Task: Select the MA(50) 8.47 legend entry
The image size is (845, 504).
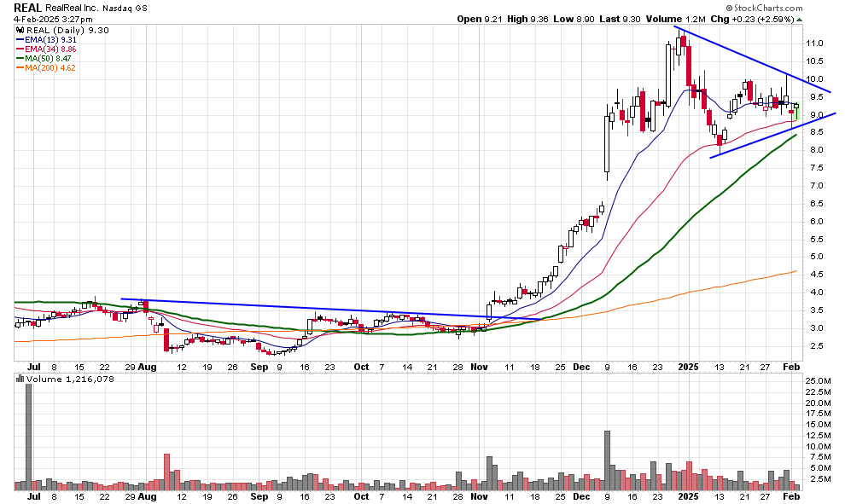Action: point(44,58)
